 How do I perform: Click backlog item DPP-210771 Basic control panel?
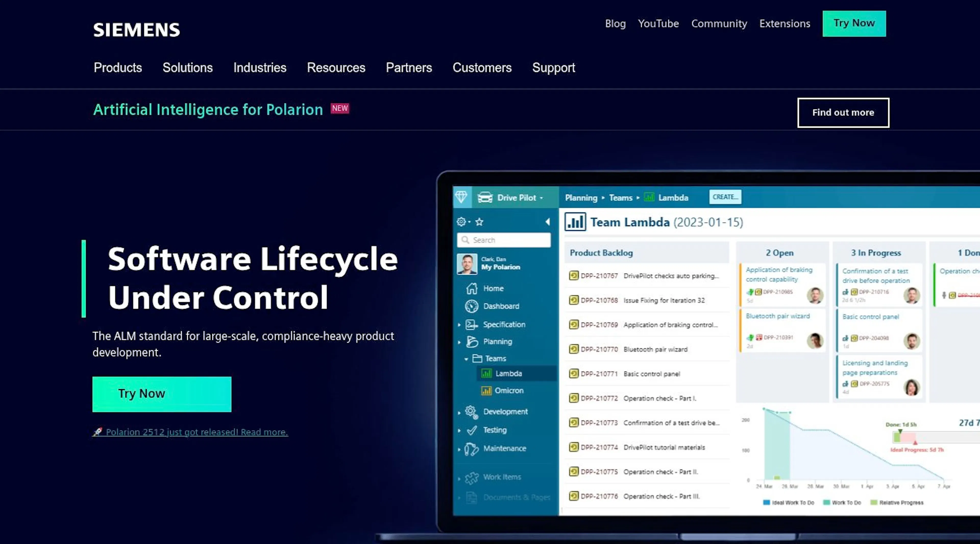(647, 374)
